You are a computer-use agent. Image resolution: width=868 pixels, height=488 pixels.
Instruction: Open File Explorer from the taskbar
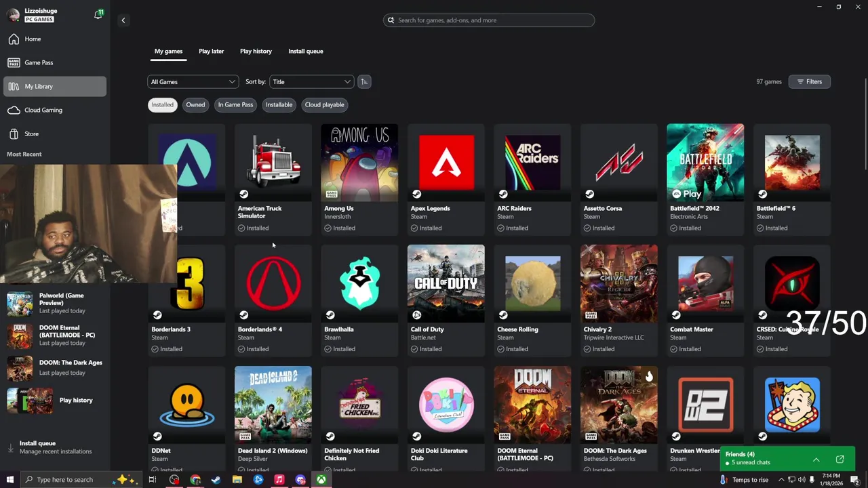pos(237,480)
